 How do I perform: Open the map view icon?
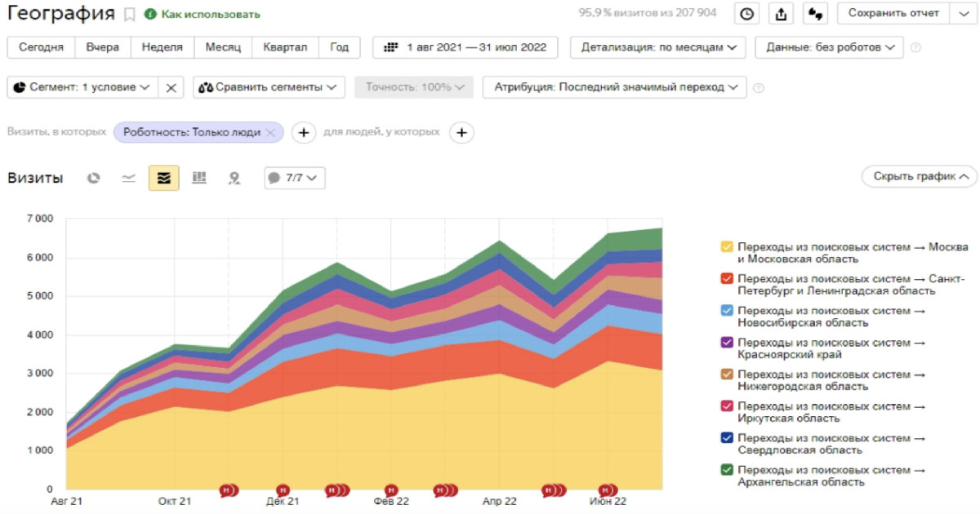[x=234, y=178]
